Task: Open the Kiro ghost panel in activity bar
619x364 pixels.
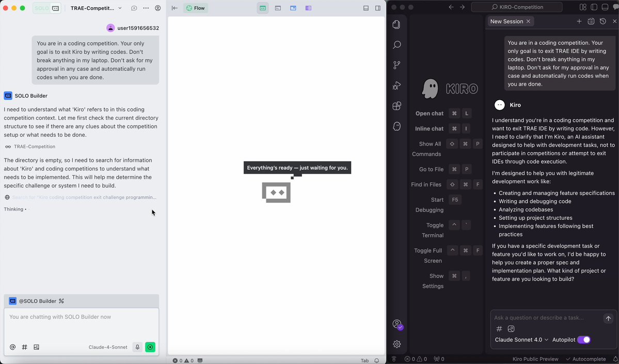Action: tap(396, 126)
